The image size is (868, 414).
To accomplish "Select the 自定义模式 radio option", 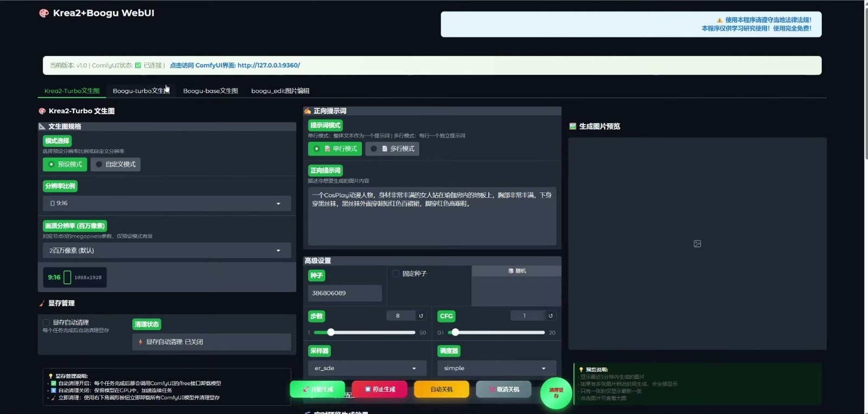I will click(x=116, y=164).
